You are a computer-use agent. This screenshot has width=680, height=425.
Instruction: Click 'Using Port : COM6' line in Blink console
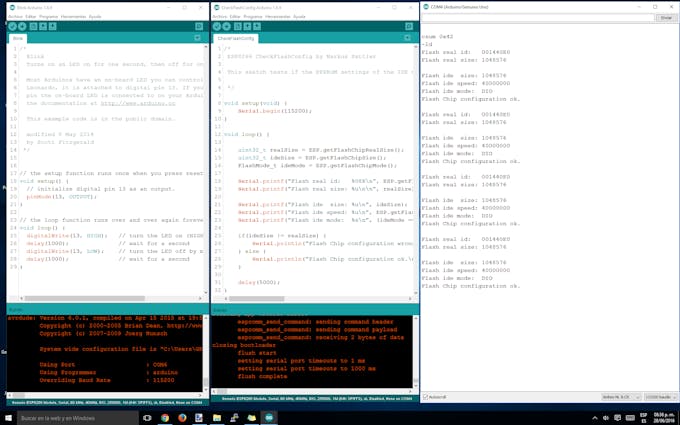pos(103,365)
